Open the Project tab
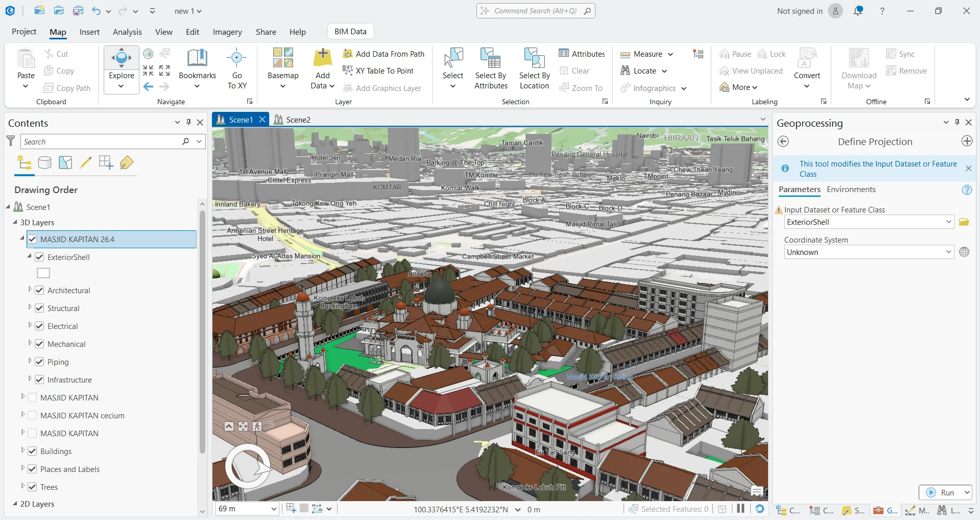The width and height of the screenshot is (980, 520). click(24, 32)
